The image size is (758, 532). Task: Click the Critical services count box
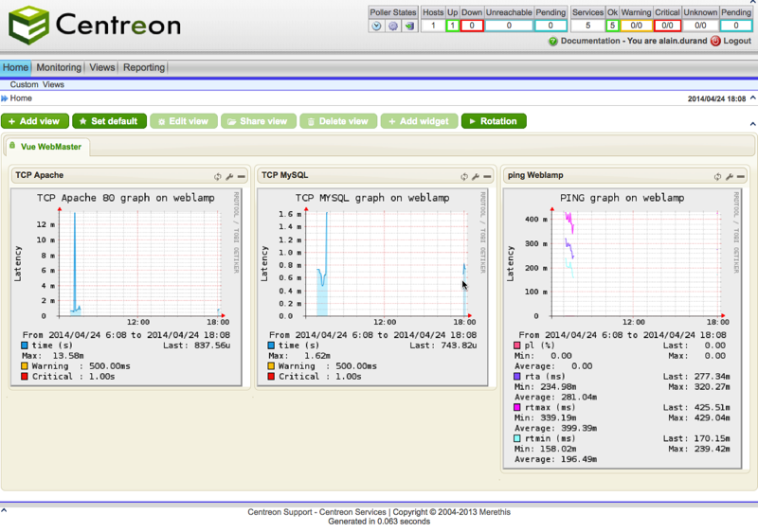pyautogui.click(x=667, y=26)
